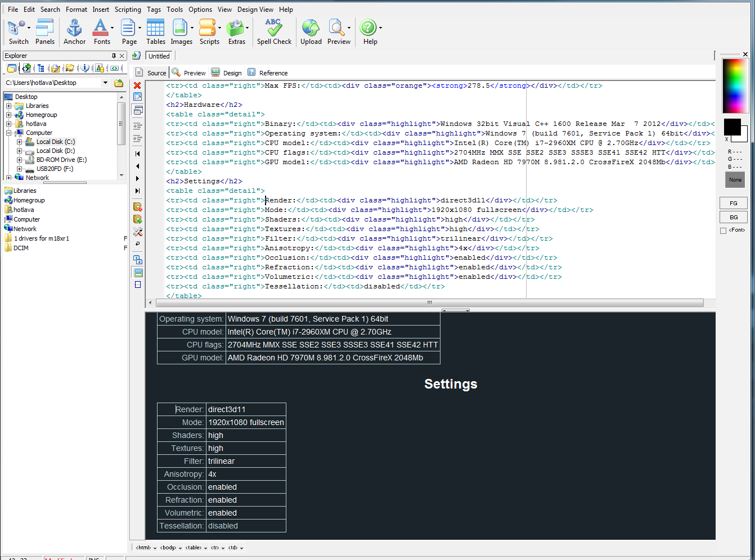Click the decrease indent icon in vertical toolbar

(x=137, y=126)
